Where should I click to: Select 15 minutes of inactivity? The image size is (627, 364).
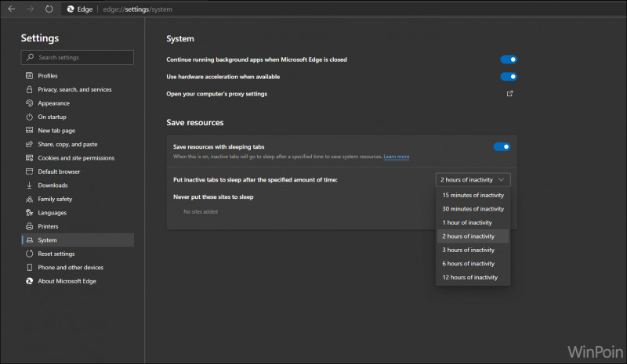pos(473,195)
